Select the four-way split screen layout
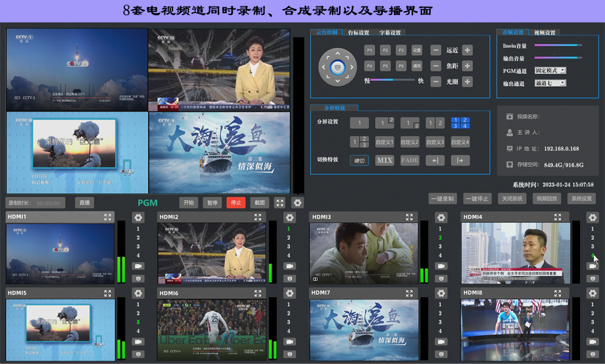This screenshot has height=364, width=605. tap(460, 123)
